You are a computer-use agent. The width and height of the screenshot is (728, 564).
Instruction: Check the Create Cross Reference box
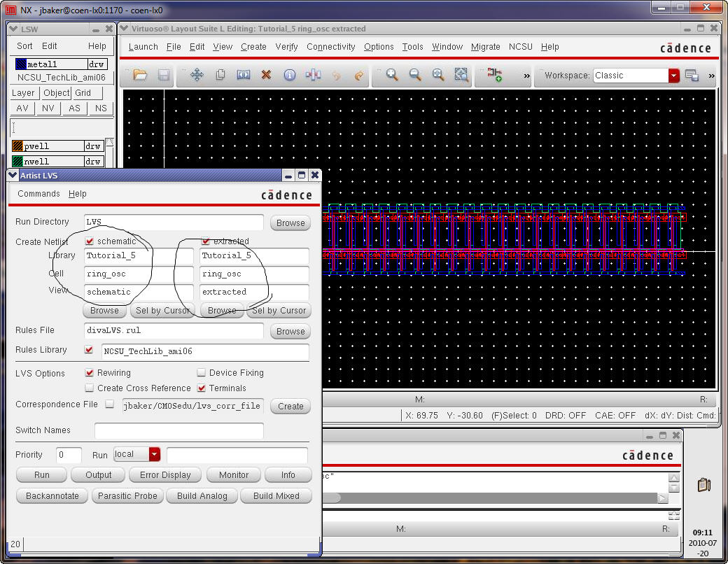[90, 388]
